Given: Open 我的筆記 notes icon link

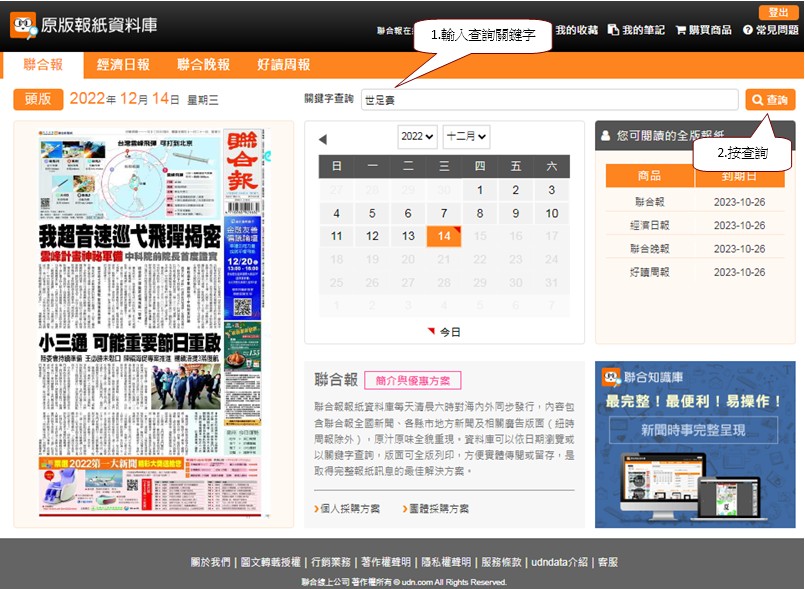Looking at the screenshot, I should click(636, 31).
